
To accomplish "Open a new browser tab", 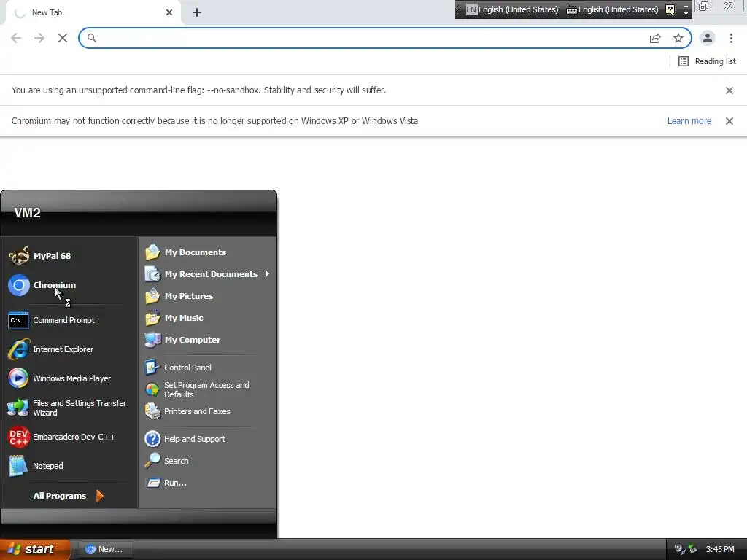I will click(197, 12).
